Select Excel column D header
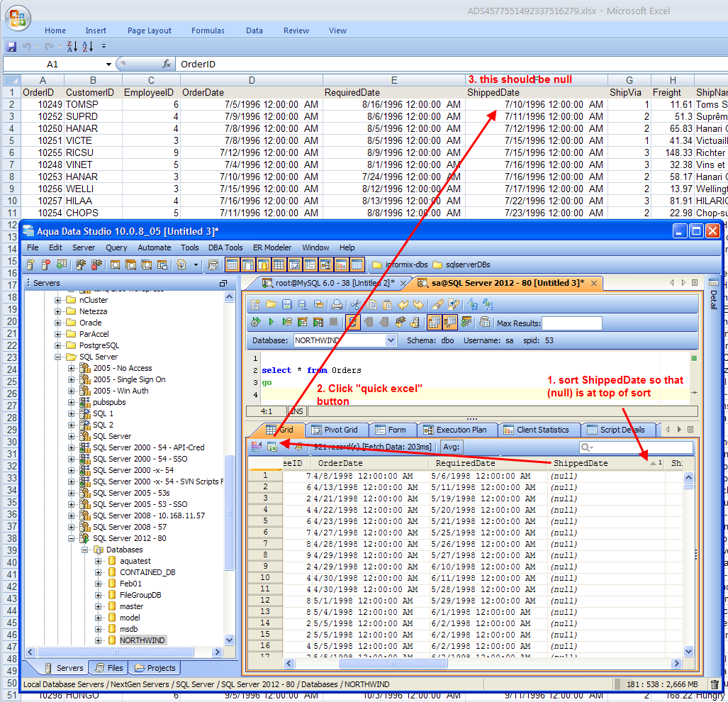The height and width of the screenshot is (702, 728). coord(251,80)
